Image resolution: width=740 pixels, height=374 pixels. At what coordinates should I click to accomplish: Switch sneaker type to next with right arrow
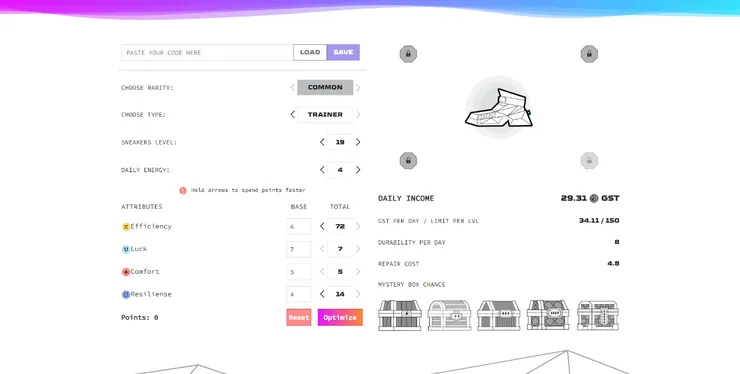358,114
